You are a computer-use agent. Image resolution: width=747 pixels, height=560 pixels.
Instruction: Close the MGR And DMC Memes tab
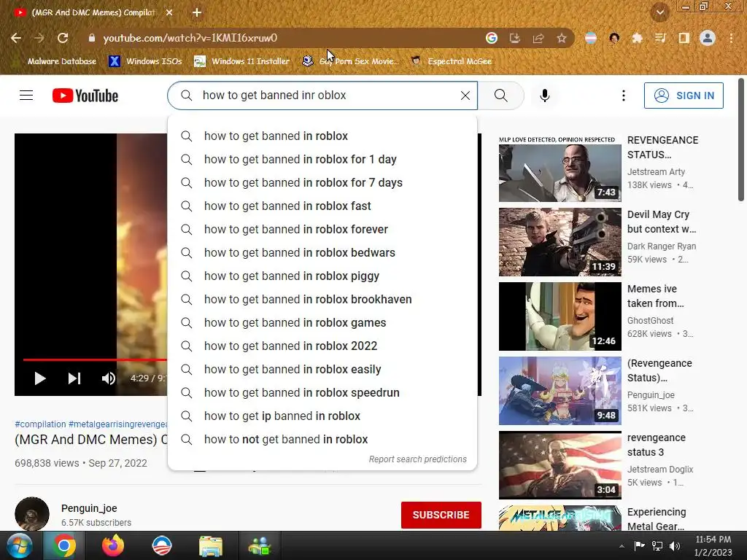pyautogui.click(x=169, y=12)
